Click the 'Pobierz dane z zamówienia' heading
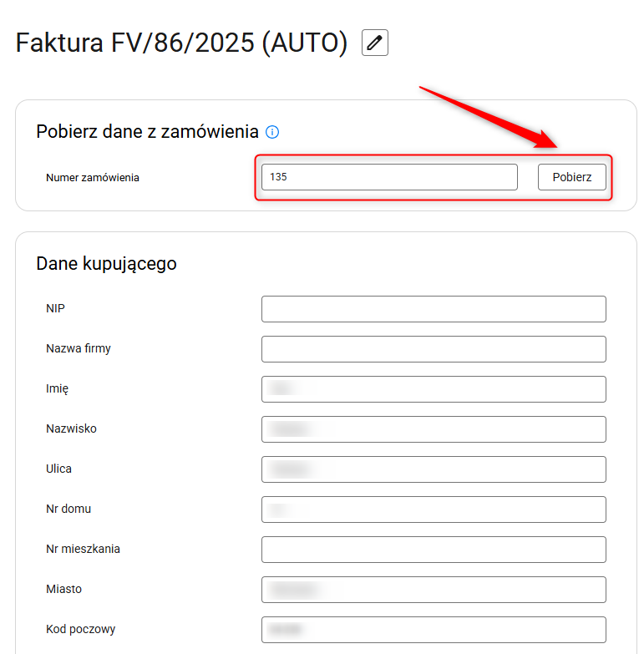 click(147, 131)
